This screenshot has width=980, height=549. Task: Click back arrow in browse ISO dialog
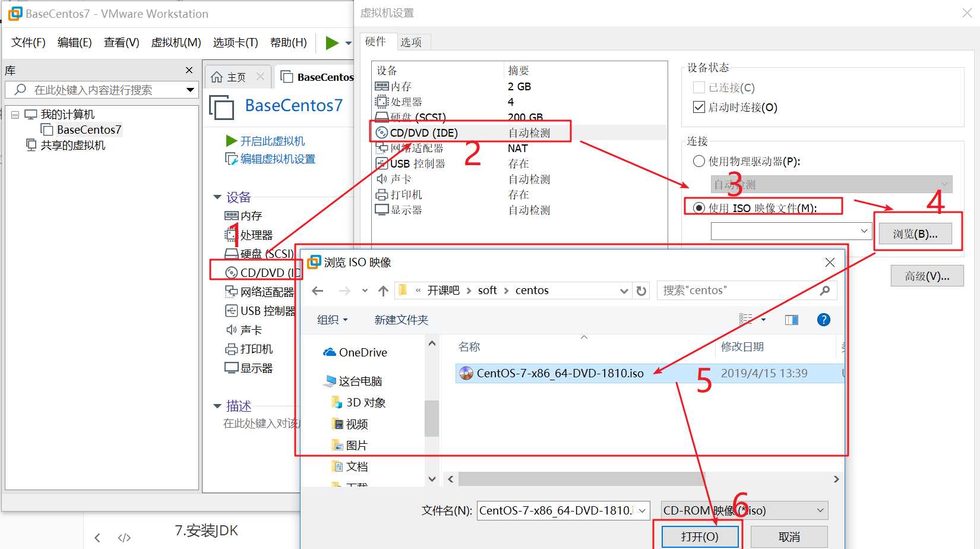tap(317, 291)
